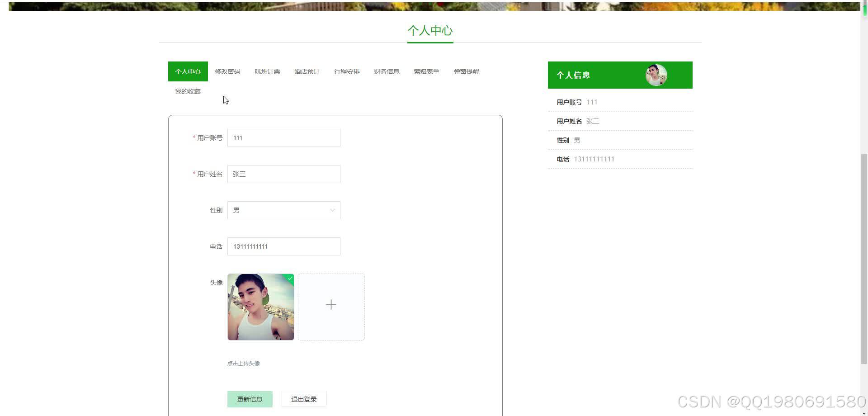Click the 退出登录 button

(303, 399)
